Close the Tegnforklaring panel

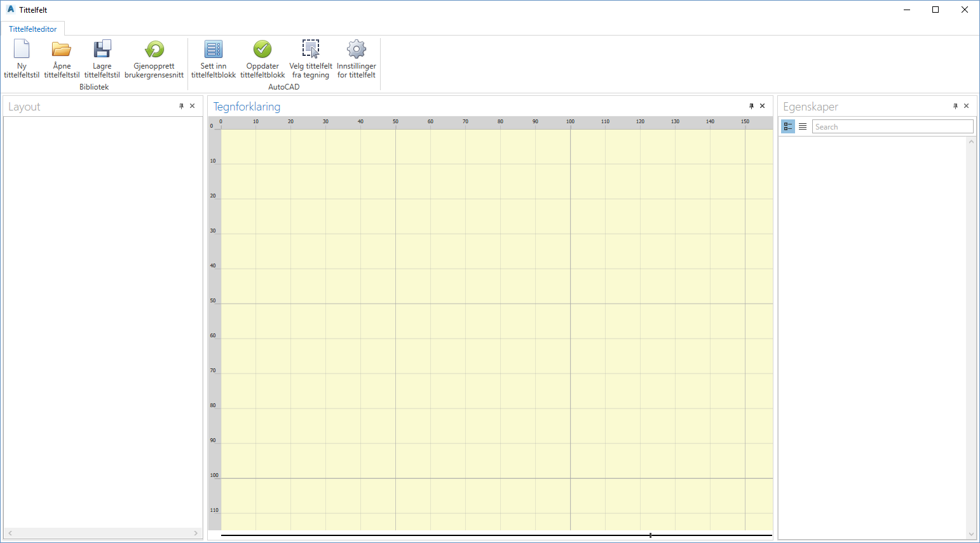[x=763, y=106]
